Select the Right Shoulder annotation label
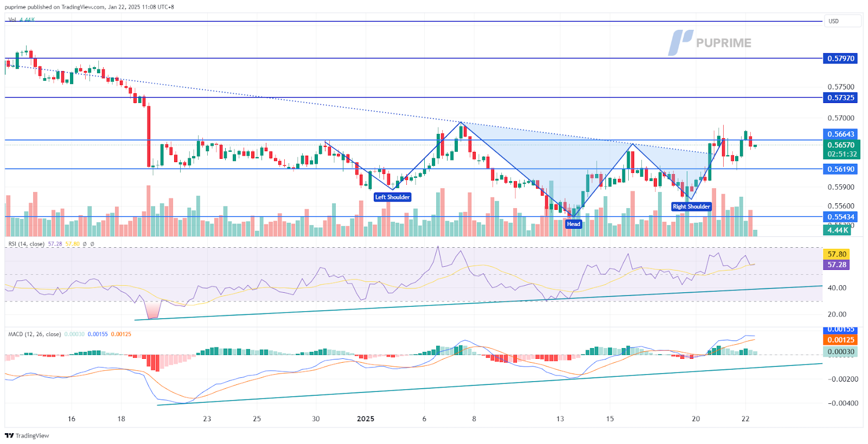The height and width of the screenshot is (444, 868). click(691, 207)
